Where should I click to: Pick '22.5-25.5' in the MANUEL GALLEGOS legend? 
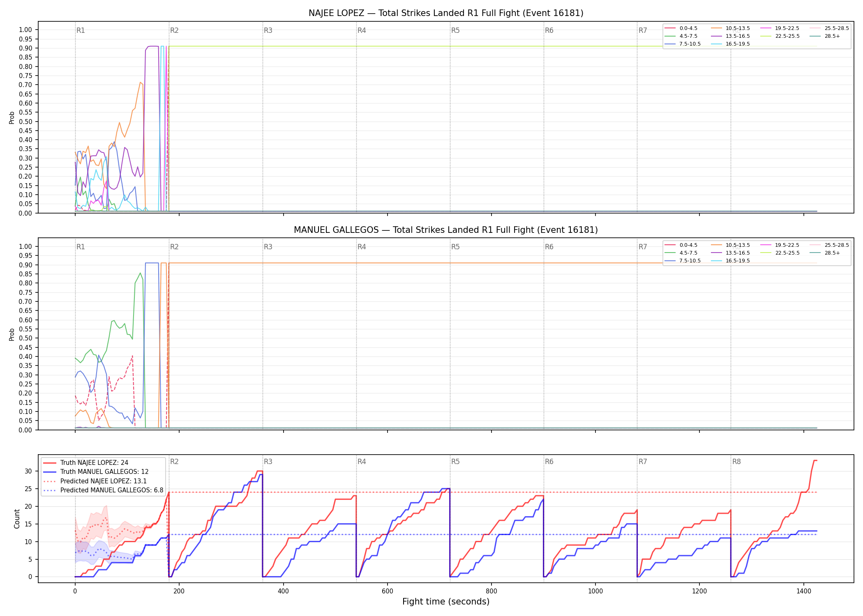pyautogui.click(x=780, y=253)
